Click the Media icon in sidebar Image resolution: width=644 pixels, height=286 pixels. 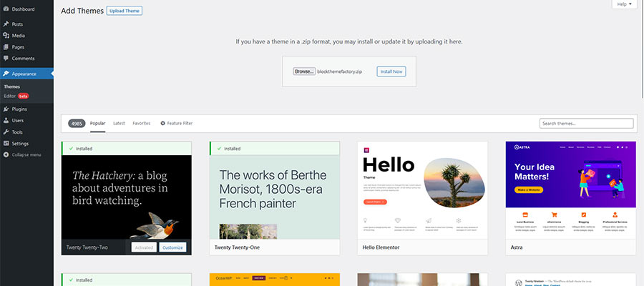[x=6, y=36]
